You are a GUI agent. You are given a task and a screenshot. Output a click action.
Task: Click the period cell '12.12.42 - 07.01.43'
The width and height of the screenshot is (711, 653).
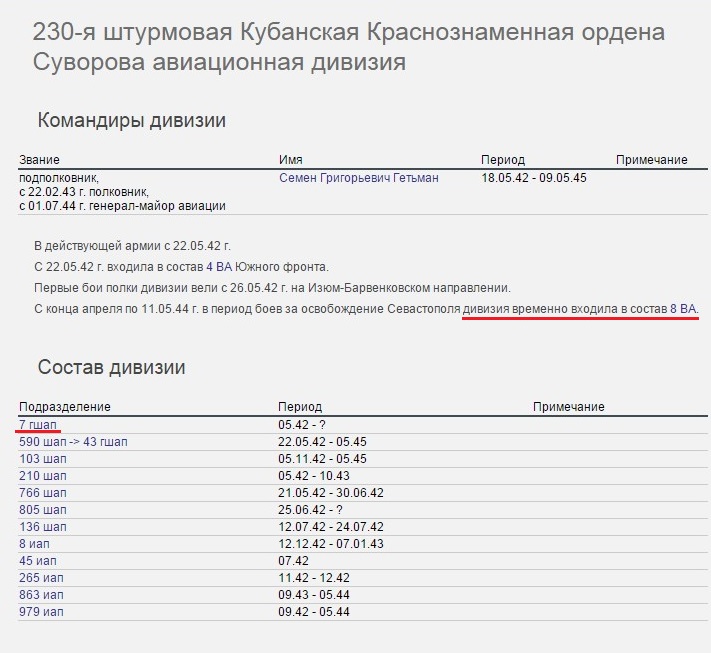point(331,544)
